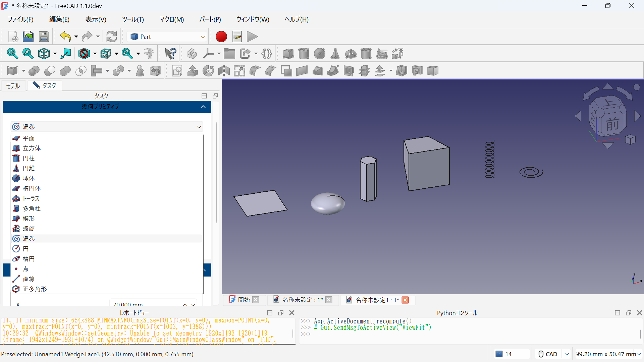Viewport: 644px width, 362px height.
Task: Click the Mirror tool icon
Action: pos(224,71)
